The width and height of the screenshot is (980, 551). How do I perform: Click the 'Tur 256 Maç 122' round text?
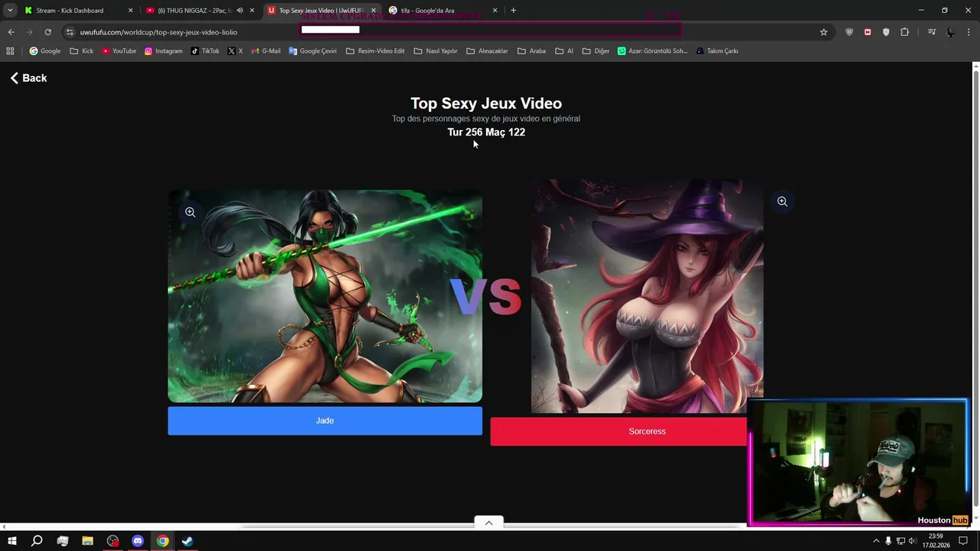click(x=486, y=132)
